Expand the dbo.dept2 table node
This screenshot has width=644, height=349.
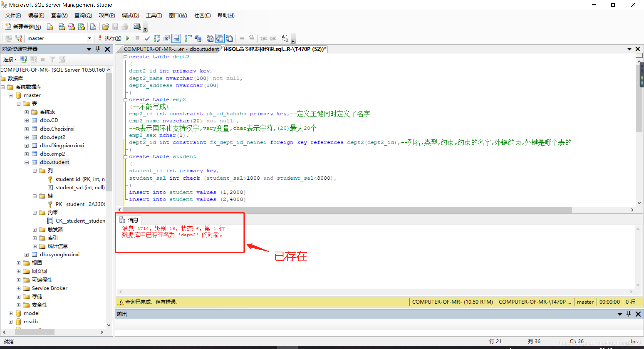click(x=26, y=137)
